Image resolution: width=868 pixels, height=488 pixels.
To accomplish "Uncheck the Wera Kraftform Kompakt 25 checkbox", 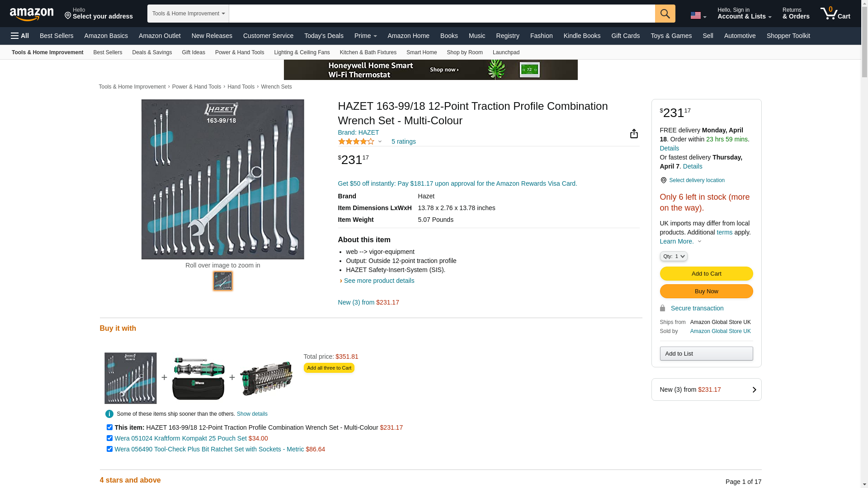I will tap(109, 438).
